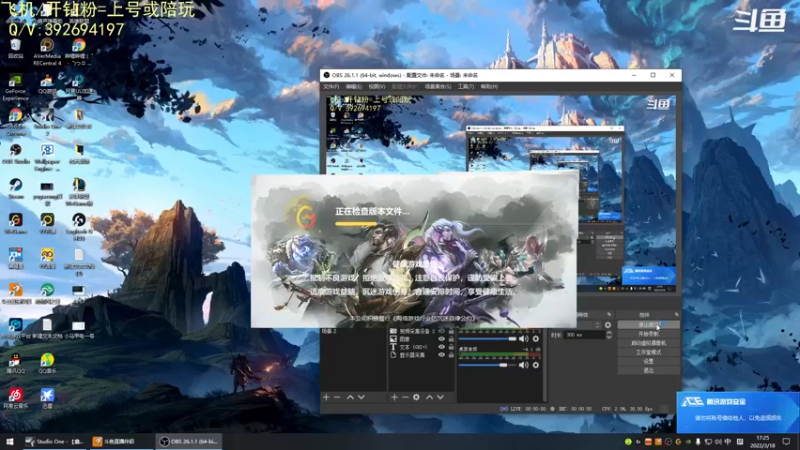Image resolution: width=800 pixels, height=450 pixels.
Task: Open the Recycle Bin desktop icon
Action: coord(15,48)
